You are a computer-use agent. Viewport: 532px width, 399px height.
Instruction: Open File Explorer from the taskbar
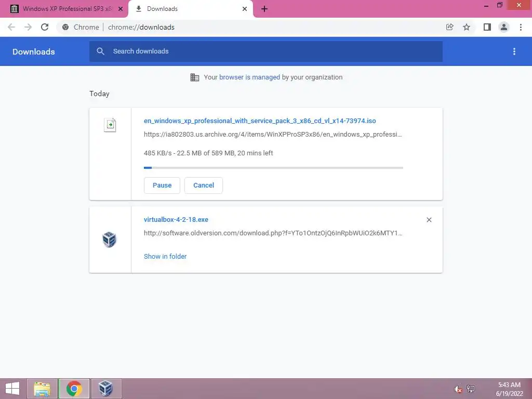coord(42,389)
